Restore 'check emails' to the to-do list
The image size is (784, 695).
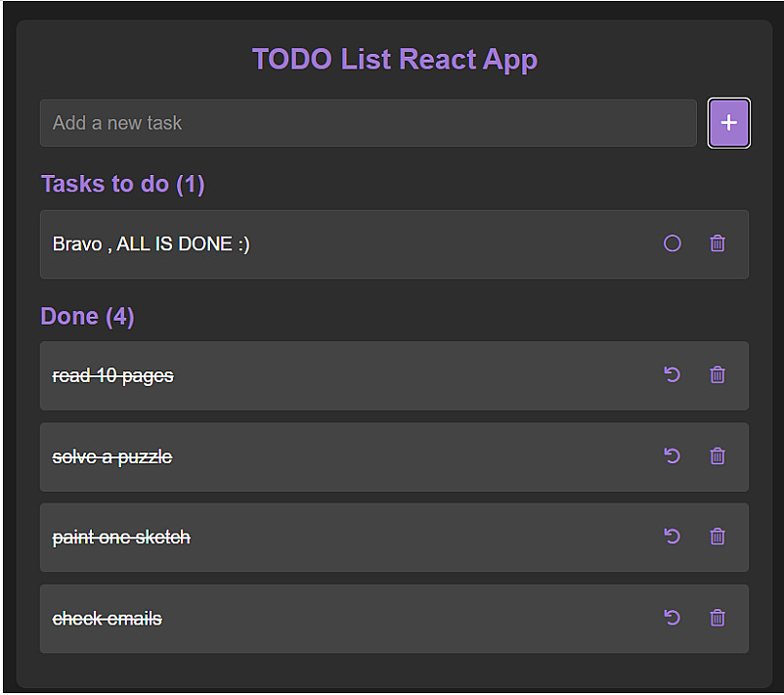coord(672,617)
